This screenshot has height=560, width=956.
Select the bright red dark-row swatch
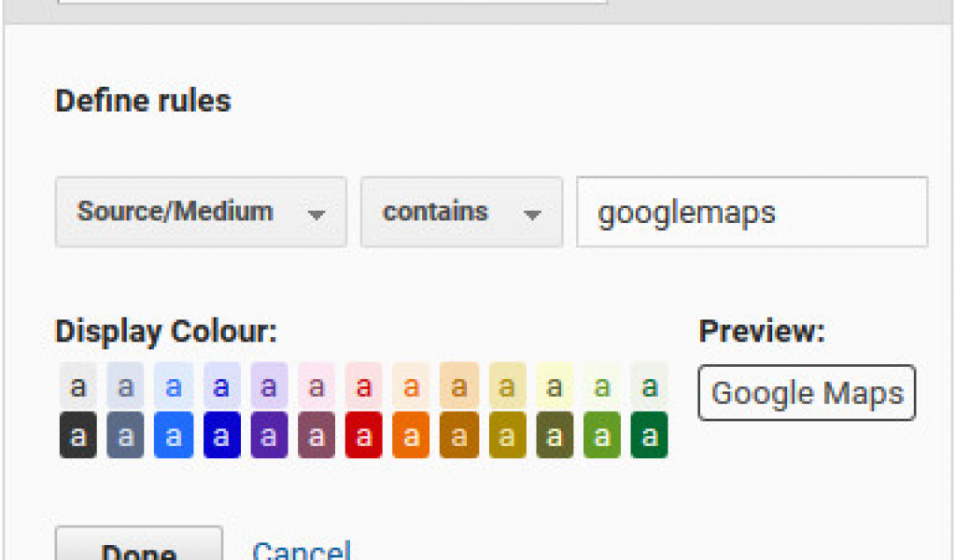click(x=364, y=435)
